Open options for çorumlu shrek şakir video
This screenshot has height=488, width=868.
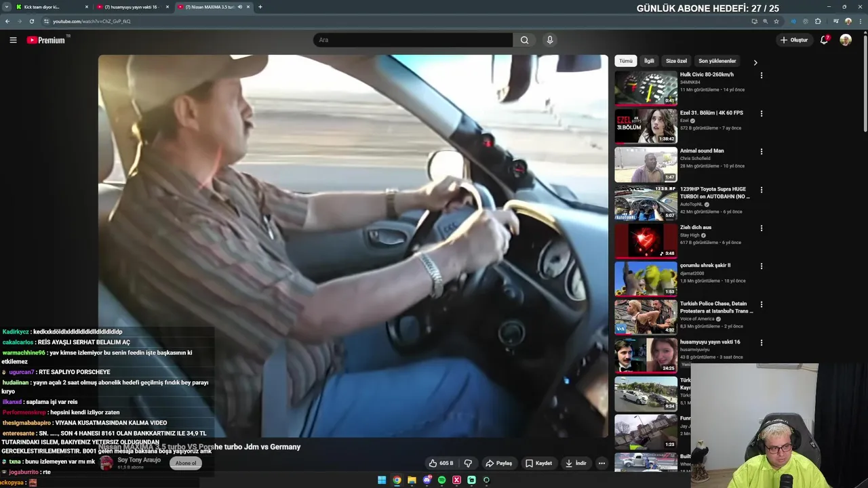pyautogui.click(x=762, y=266)
